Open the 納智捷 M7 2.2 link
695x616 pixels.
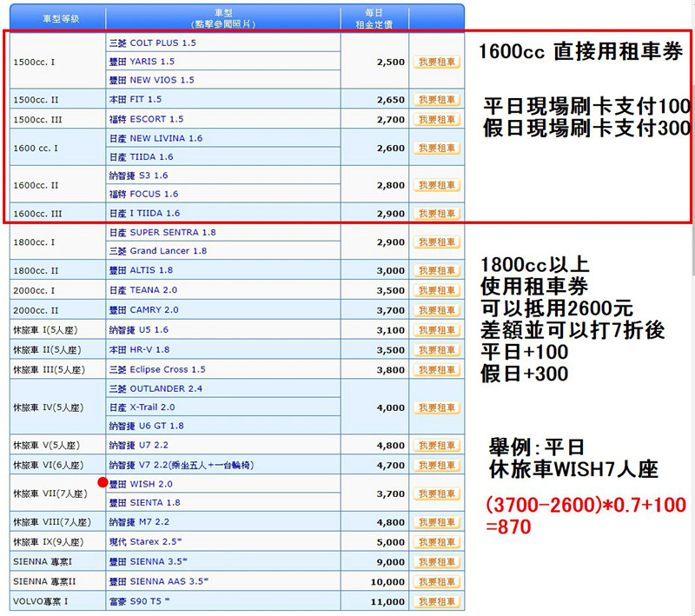(x=139, y=521)
